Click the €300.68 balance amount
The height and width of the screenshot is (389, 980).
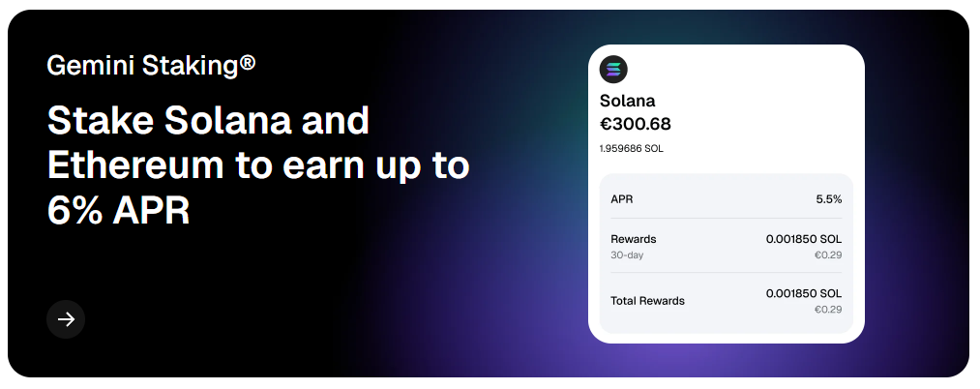point(635,124)
